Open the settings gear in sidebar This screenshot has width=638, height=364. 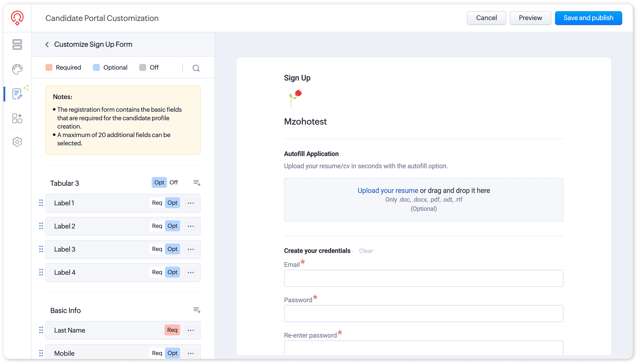17,142
